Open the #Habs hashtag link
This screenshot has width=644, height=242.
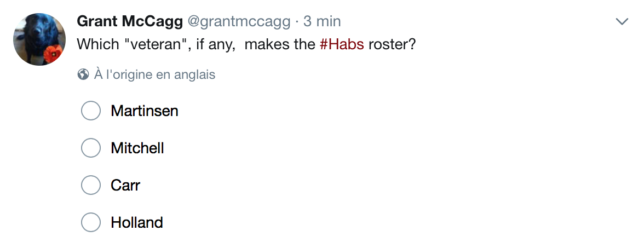[x=342, y=44]
